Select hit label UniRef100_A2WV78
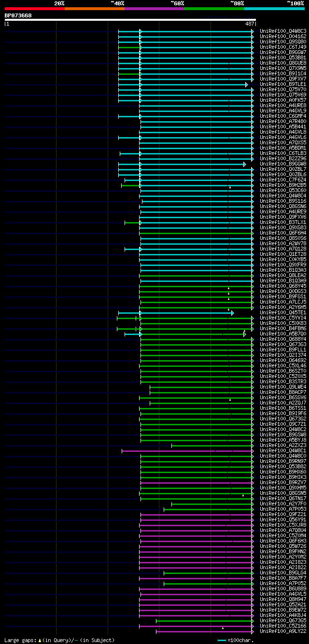Screen dimensions: 309x644 tap(283, 243)
